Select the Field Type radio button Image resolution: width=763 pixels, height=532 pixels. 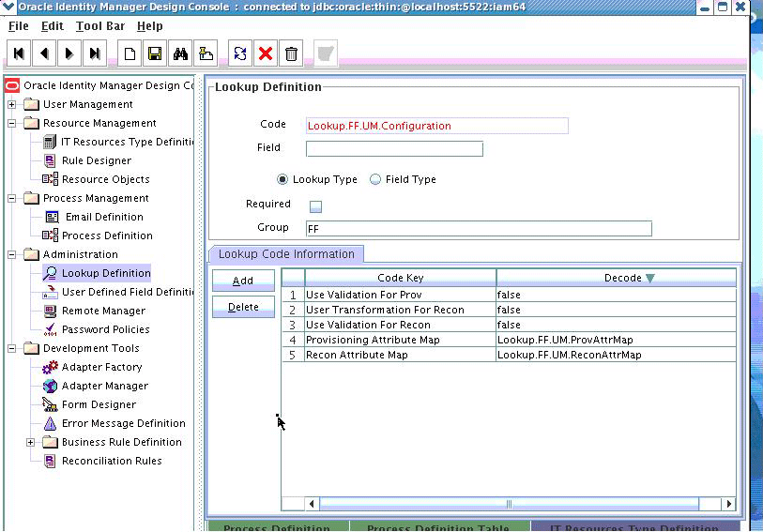coord(375,179)
